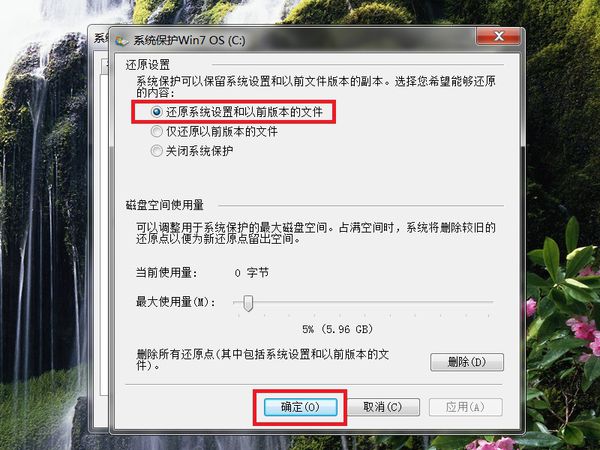Viewport: 600px width, 450px height.
Task: Confirm with the 确定(O) button
Action: click(x=300, y=407)
